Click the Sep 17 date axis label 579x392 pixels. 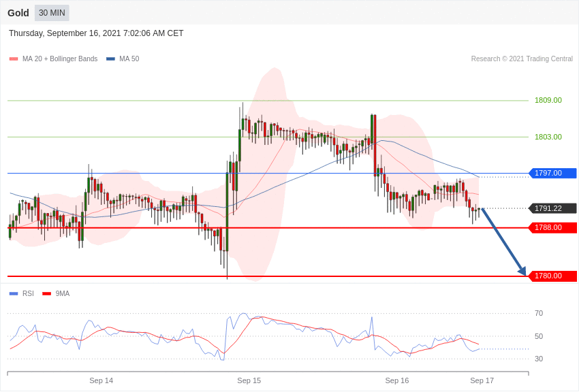coord(482,380)
